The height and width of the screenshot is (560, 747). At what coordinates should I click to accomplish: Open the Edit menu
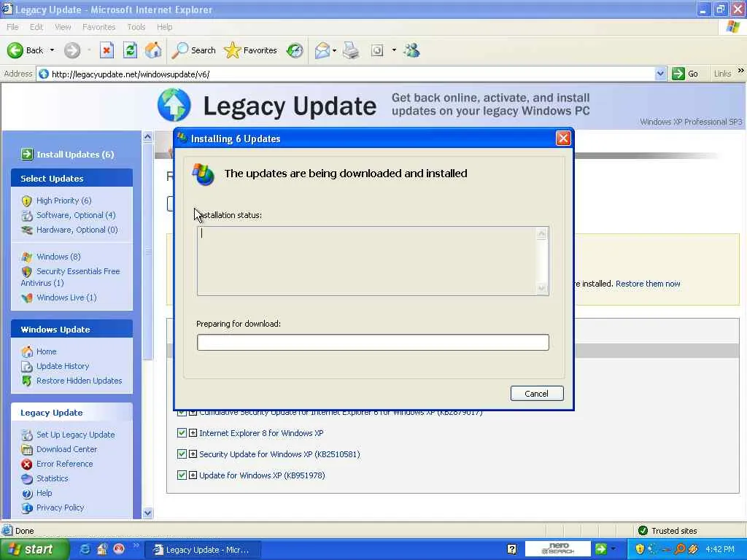coord(36,27)
